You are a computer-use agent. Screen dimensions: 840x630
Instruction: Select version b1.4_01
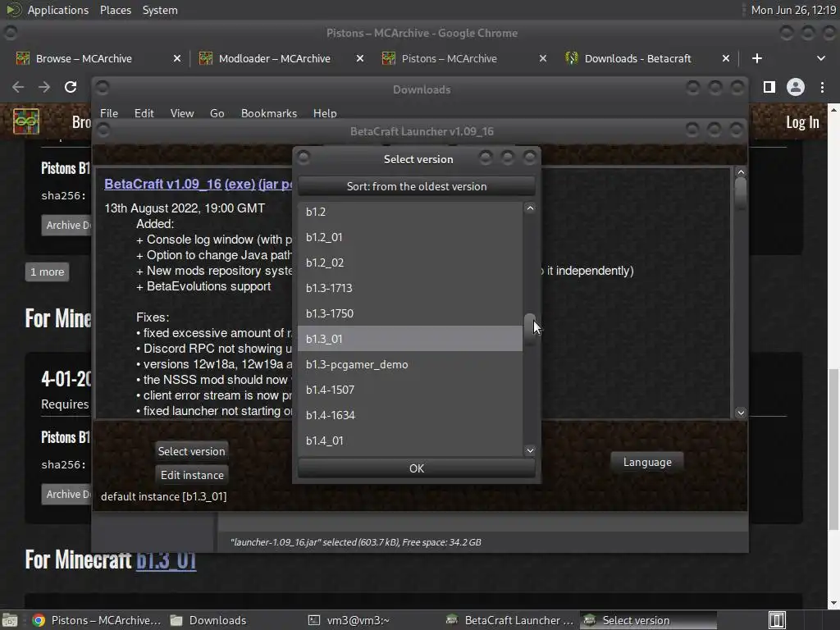point(410,441)
